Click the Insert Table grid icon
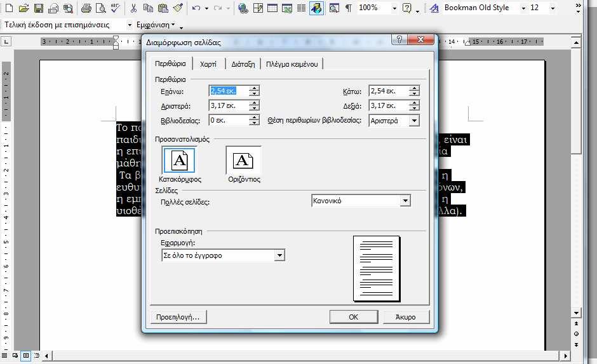The width and height of the screenshot is (597, 364). [272, 8]
